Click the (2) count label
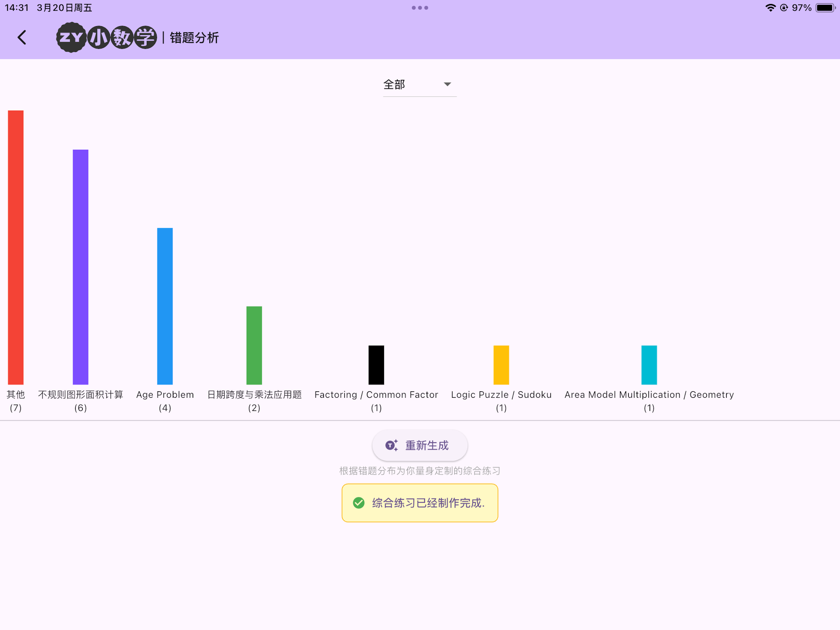This screenshot has height=630, width=840. click(254, 408)
